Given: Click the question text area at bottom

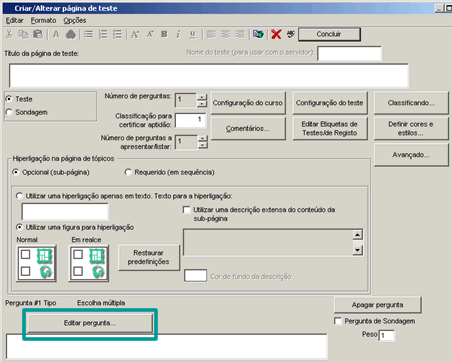Looking at the screenshot, I should pyautogui.click(x=167, y=347).
